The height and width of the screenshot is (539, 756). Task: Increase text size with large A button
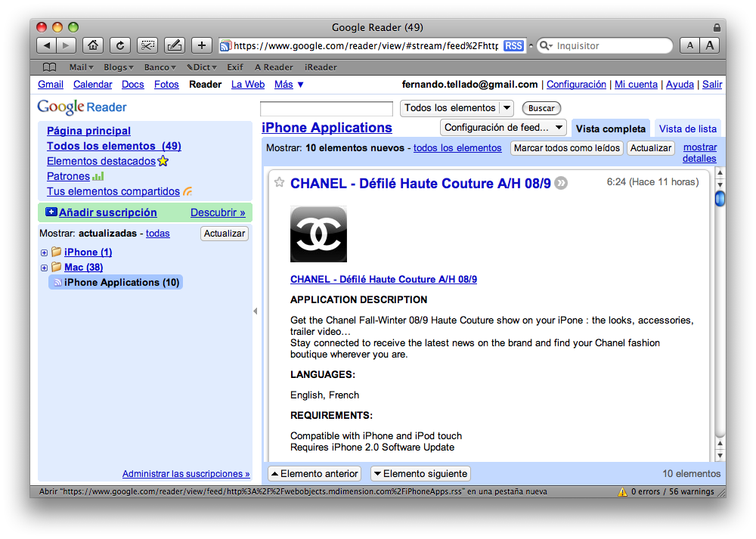[x=710, y=46]
